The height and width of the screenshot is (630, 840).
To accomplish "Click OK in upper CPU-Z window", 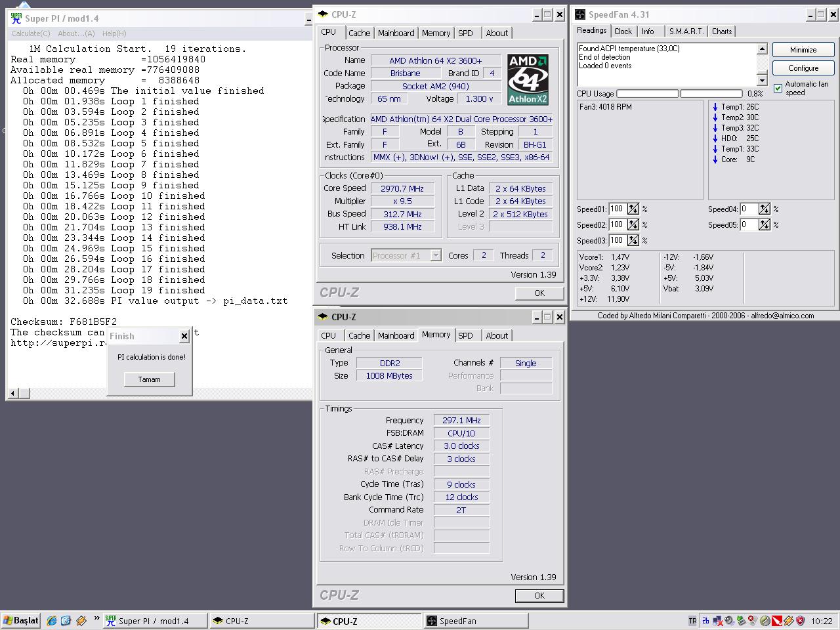I will point(539,293).
